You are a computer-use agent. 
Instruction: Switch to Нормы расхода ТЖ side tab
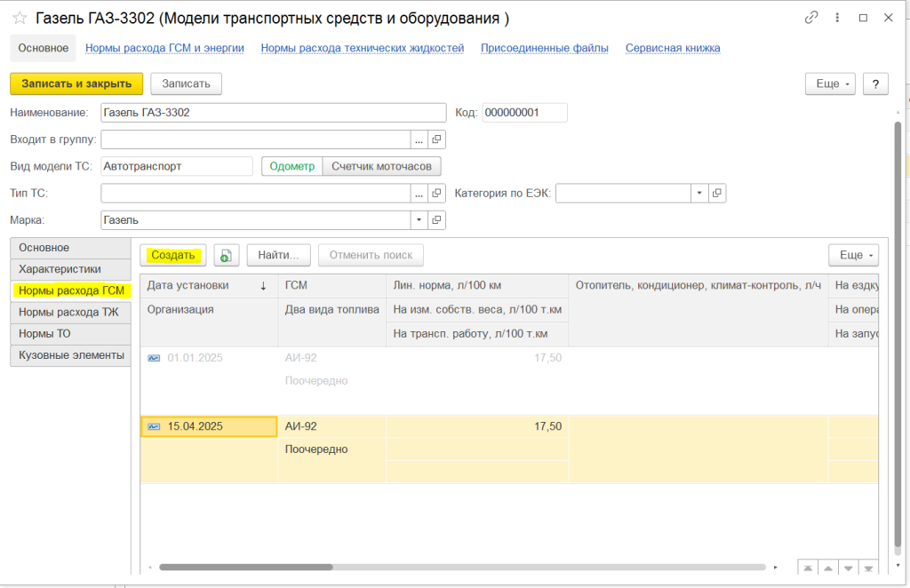pos(69,312)
